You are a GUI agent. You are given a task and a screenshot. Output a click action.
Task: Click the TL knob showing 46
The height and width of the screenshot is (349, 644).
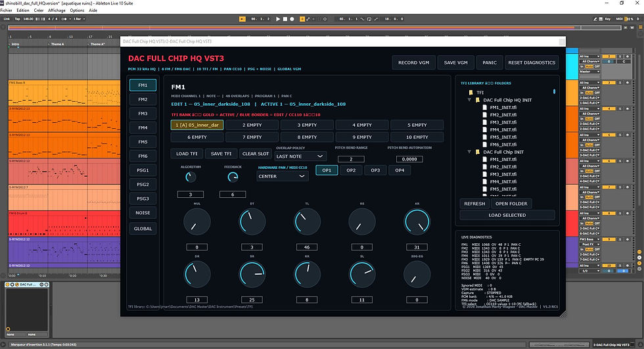307,221
